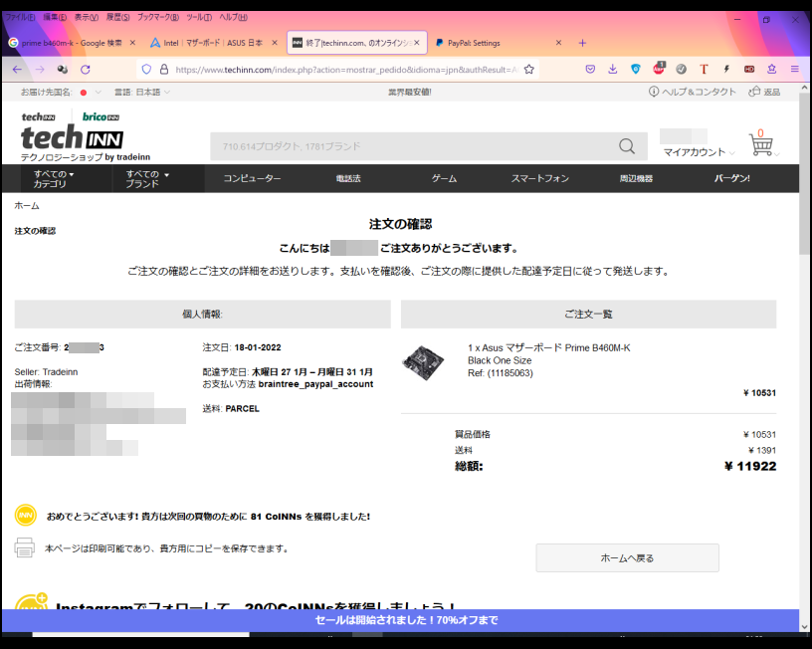Click the small bricoinn logo
This screenshot has height=649, width=812.
101,117
